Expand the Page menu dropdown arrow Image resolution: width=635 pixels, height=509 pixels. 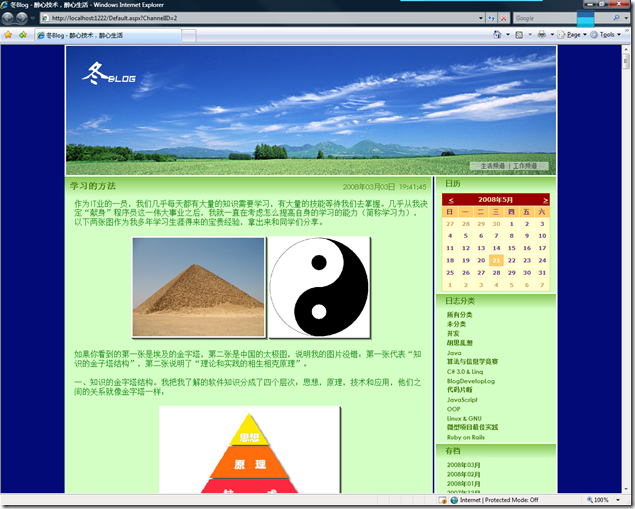click(584, 35)
